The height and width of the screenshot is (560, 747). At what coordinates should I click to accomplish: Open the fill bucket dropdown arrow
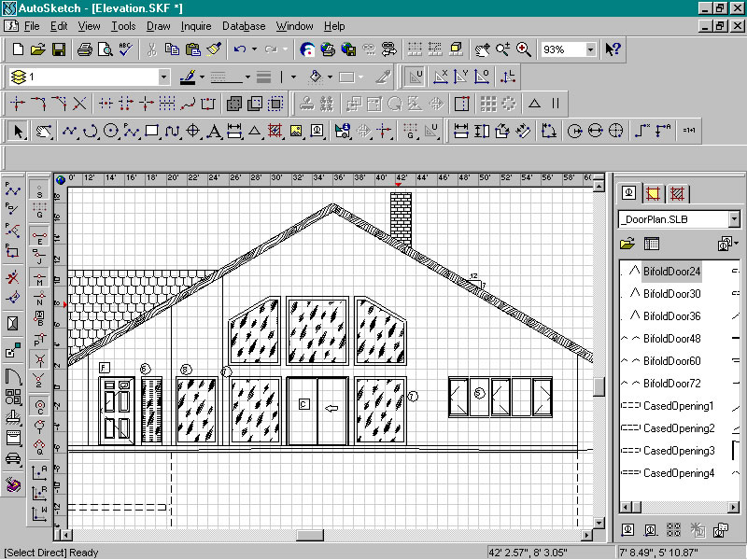pyautogui.click(x=330, y=77)
